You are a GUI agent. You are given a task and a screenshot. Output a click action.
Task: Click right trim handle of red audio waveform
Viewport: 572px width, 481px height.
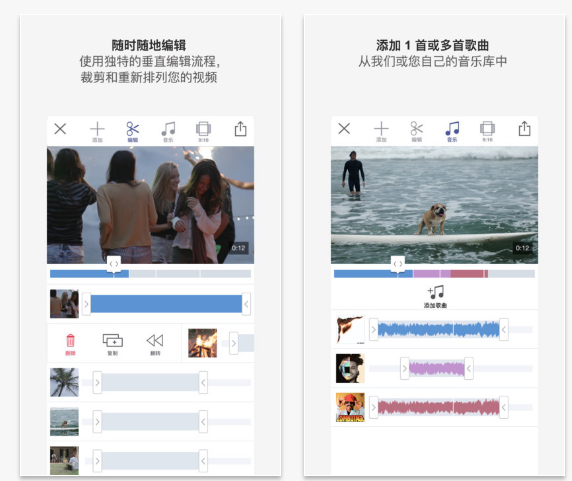tap(504, 407)
